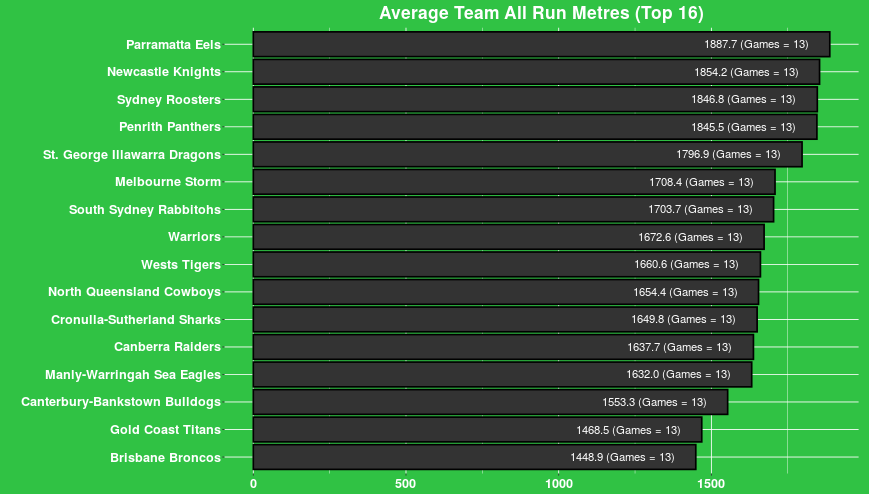The image size is (869, 494).
Task: Click the Parramatta Eels bar
Action: point(541,44)
